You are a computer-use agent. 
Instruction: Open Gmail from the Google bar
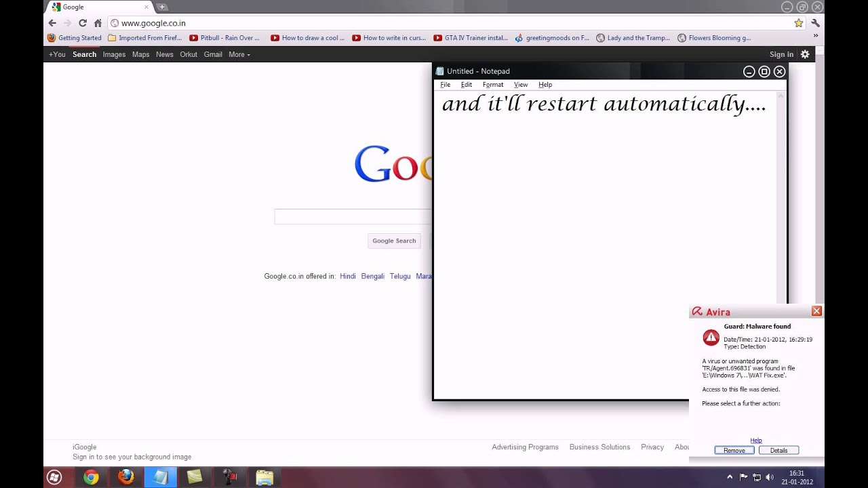click(213, 54)
